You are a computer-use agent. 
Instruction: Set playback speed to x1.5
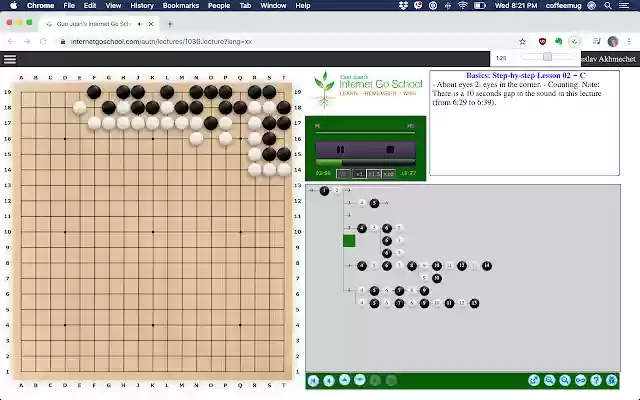[373, 174]
